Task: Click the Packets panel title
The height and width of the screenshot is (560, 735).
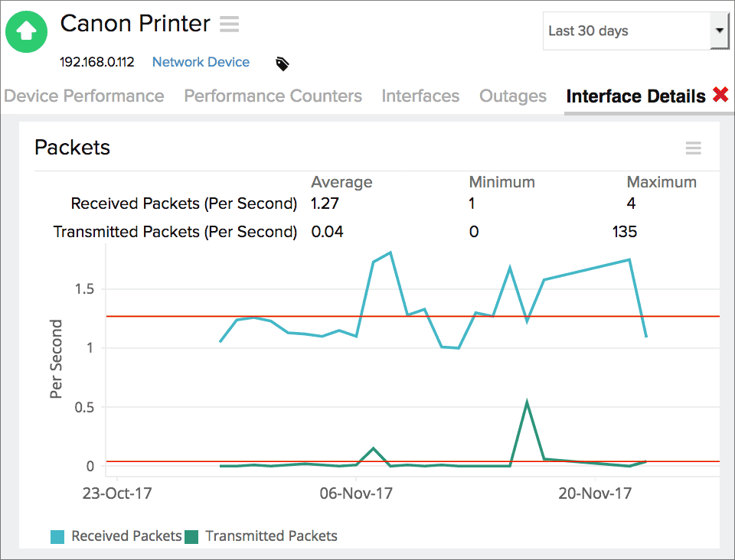Action: tap(72, 147)
